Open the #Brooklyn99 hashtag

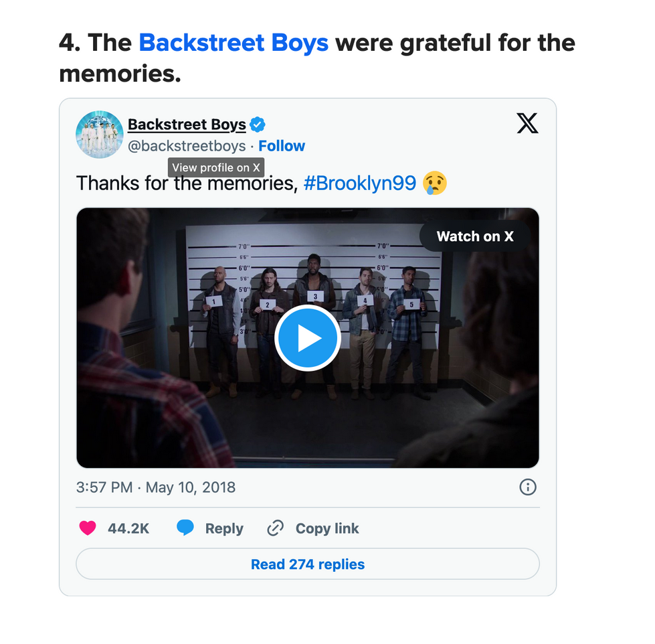(360, 183)
